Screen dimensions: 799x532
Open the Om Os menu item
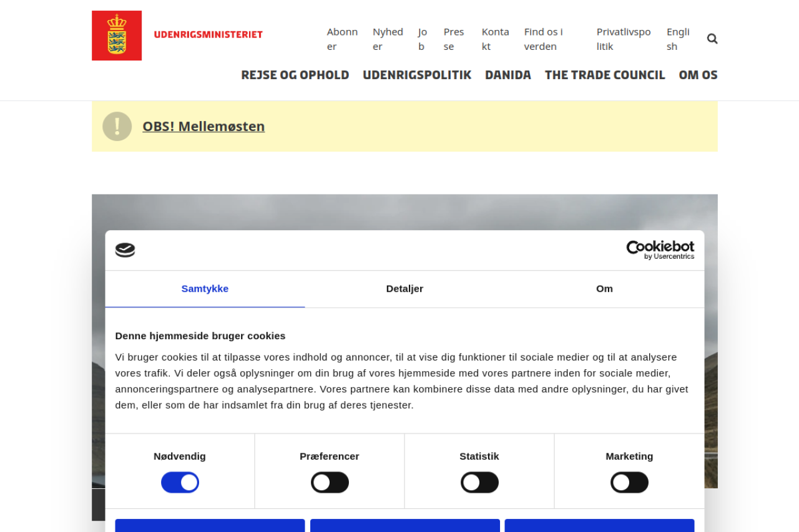point(698,75)
